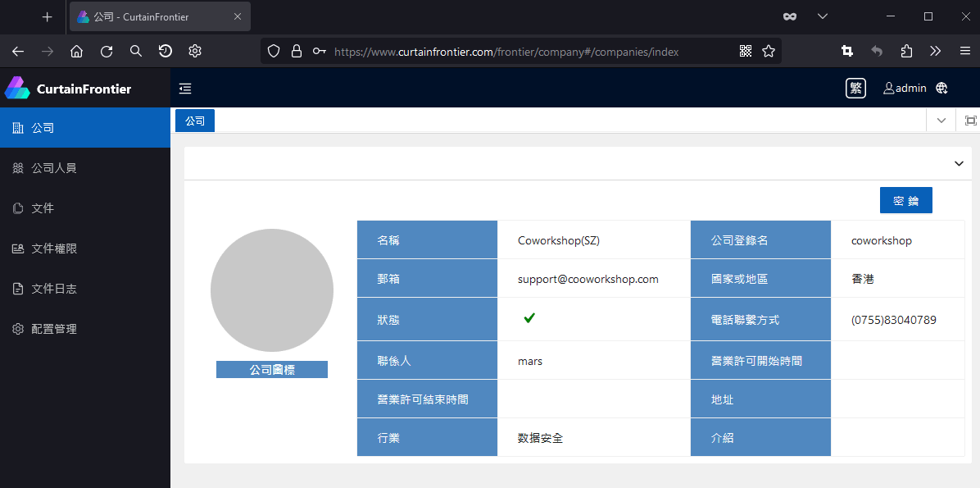
Task: Click the CurtainFrontier logo
Action: point(67,89)
